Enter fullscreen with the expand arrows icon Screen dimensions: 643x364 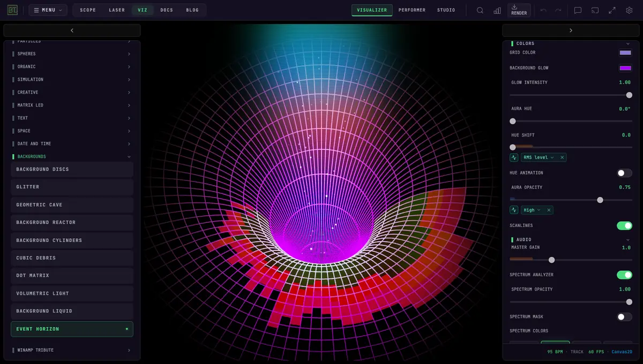pos(612,10)
